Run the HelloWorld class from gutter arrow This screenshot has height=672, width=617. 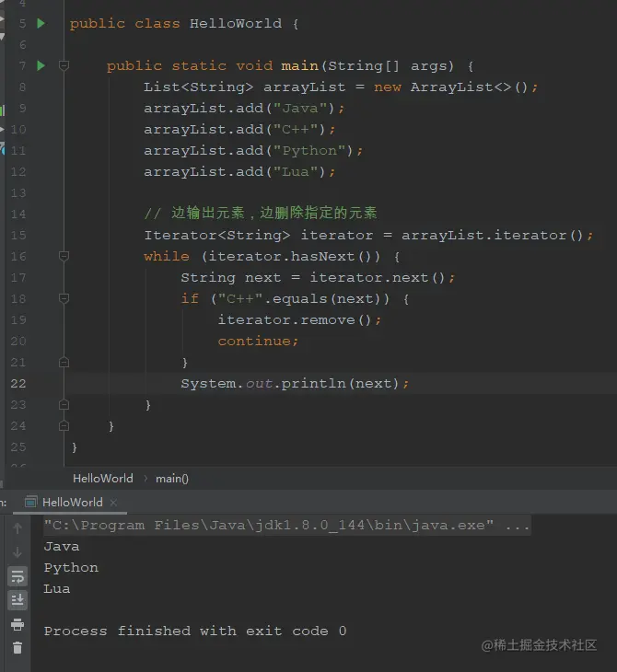point(41,23)
